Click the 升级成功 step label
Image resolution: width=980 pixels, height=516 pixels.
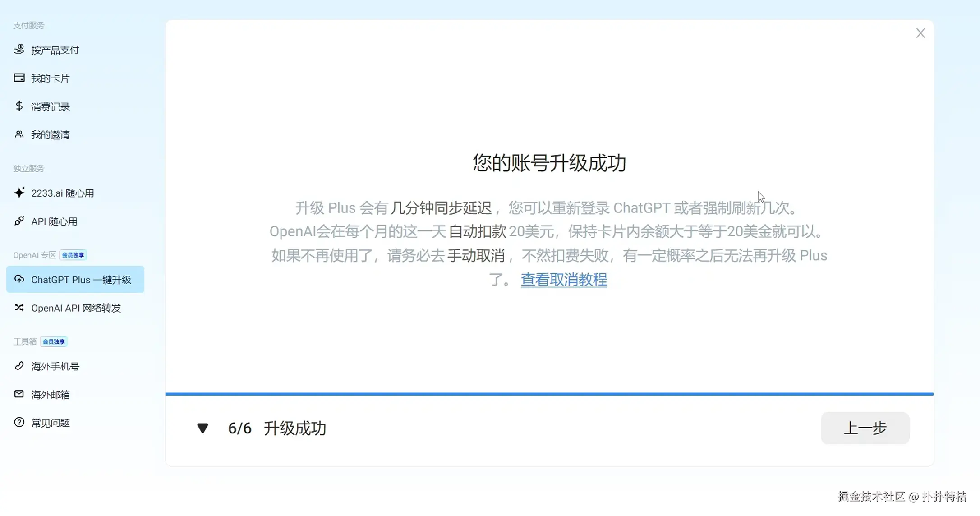(x=294, y=428)
